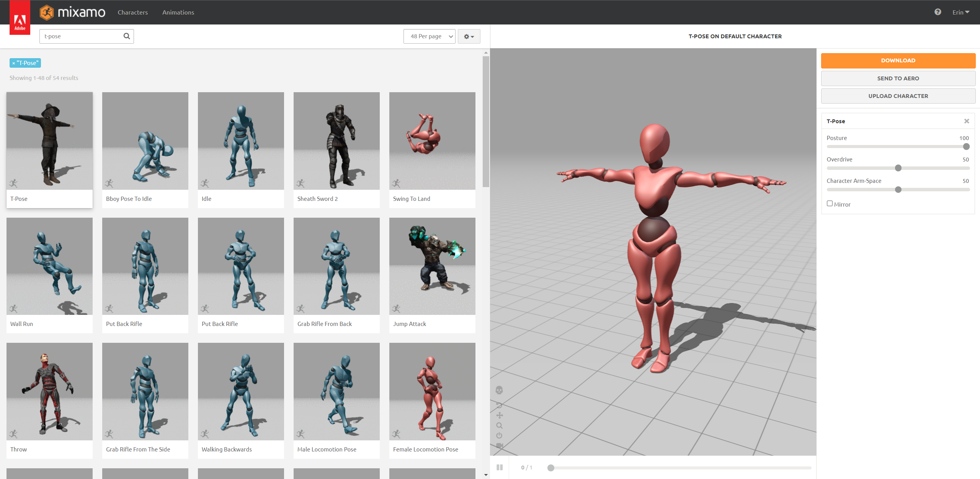The height and width of the screenshot is (479, 980).
Task: Open the Erin account dropdown
Action: click(961, 12)
